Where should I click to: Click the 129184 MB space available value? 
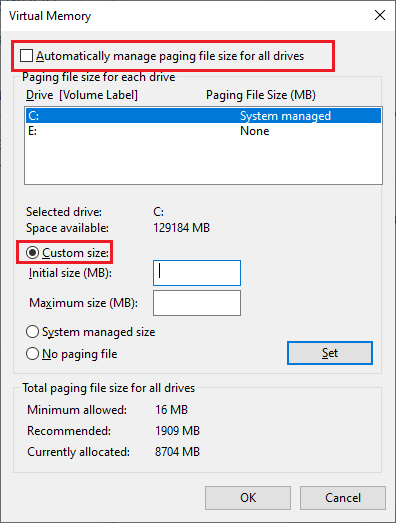181,228
